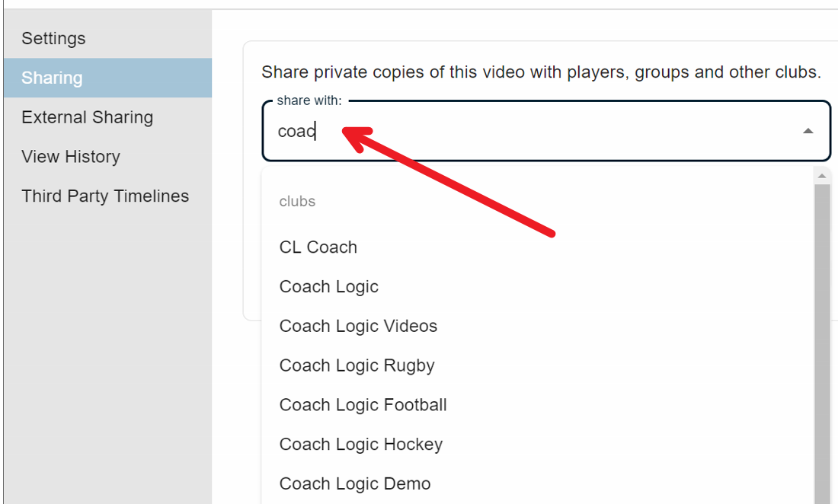Image resolution: width=838 pixels, height=504 pixels.
Task: Open Third Party Timelines section
Action: pos(105,196)
